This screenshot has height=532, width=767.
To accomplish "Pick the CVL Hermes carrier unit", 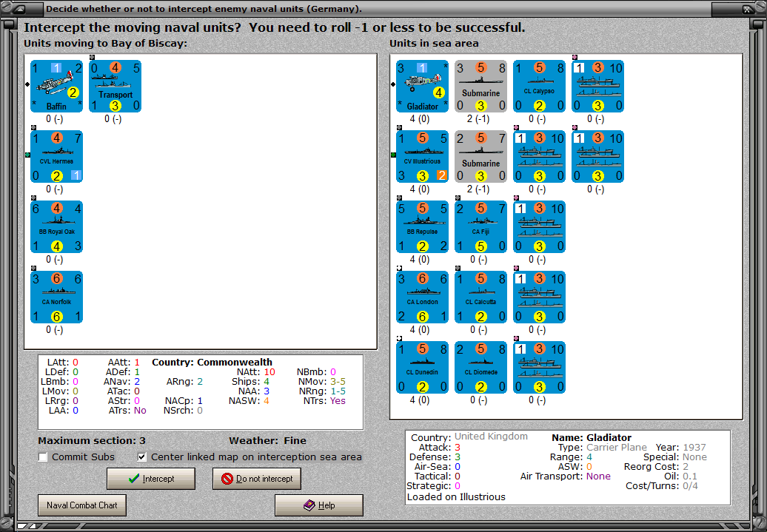I will pos(57,156).
